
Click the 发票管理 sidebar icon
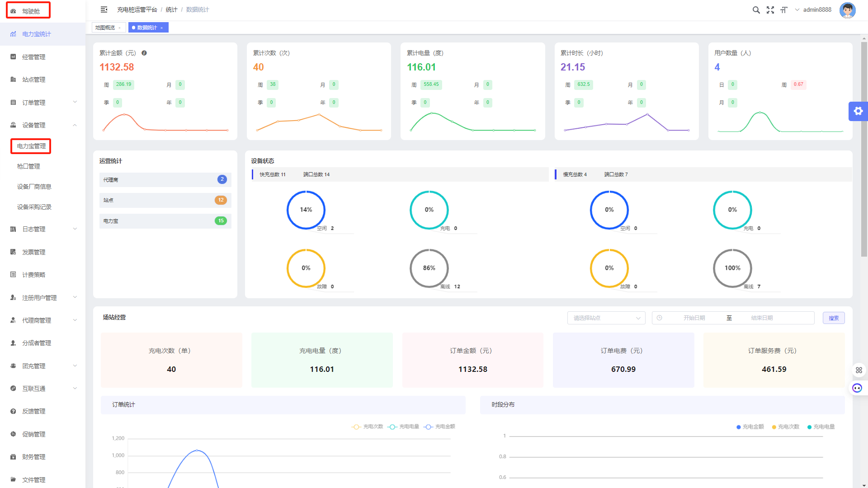click(13, 252)
